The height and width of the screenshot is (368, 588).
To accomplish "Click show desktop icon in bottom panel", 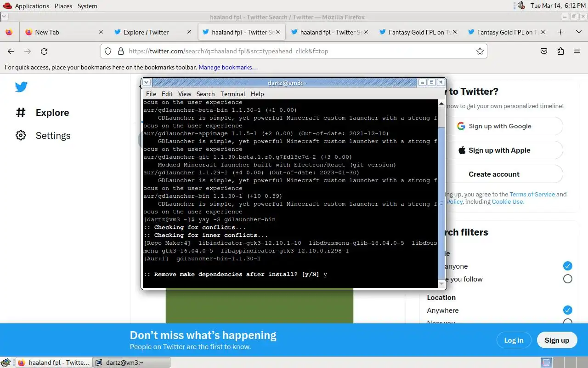I will click(6, 362).
